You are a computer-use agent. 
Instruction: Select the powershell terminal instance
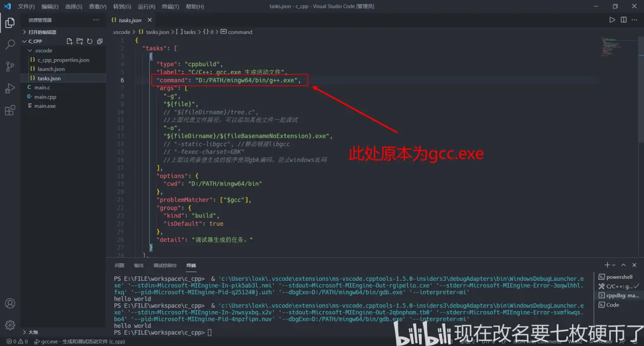point(619,277)
